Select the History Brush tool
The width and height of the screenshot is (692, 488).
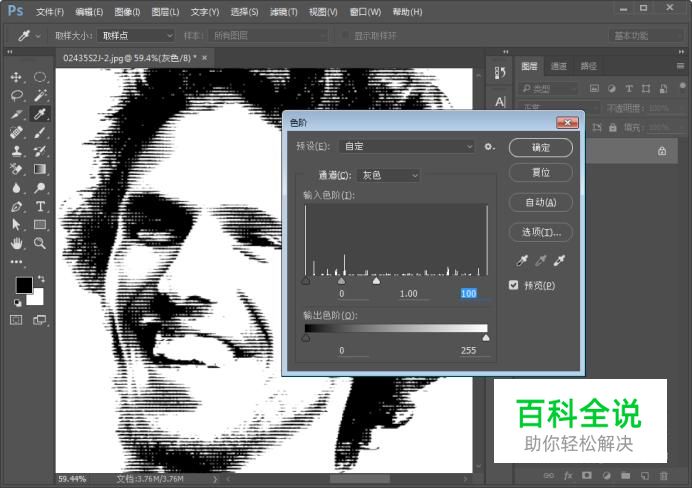(x=40, y=151)
